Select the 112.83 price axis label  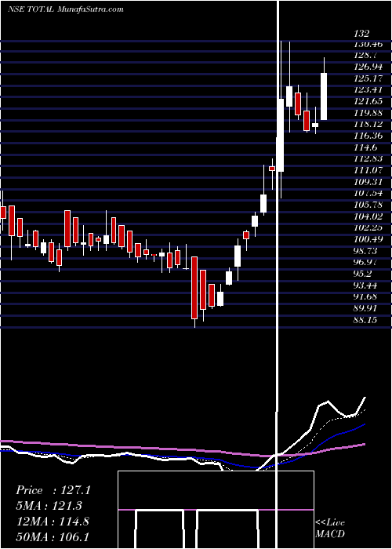[368, 158]
